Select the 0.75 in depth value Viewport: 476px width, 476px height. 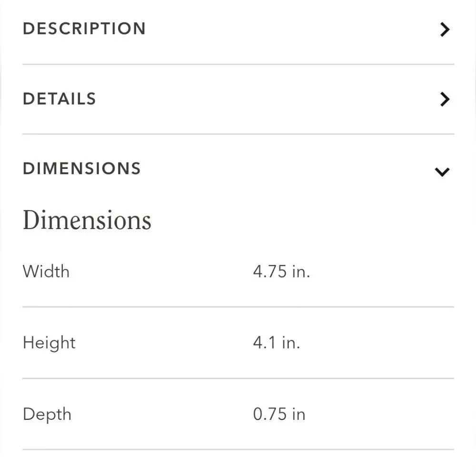279,415
